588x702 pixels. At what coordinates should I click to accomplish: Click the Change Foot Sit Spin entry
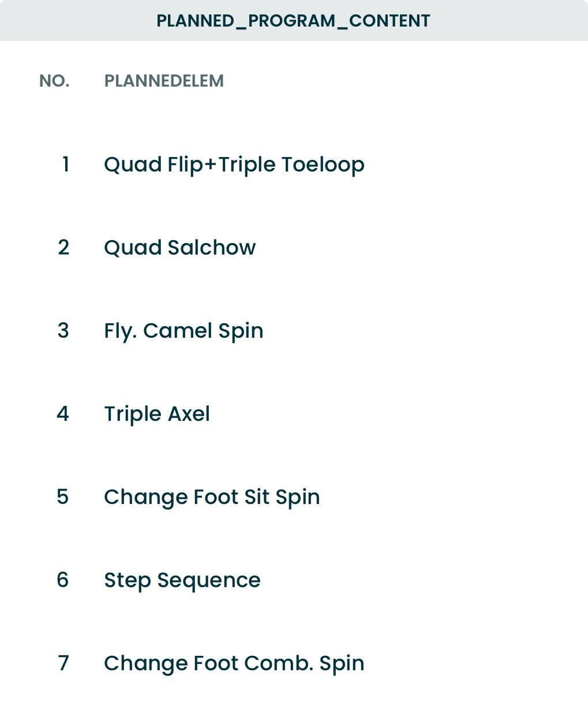point(212,497)
